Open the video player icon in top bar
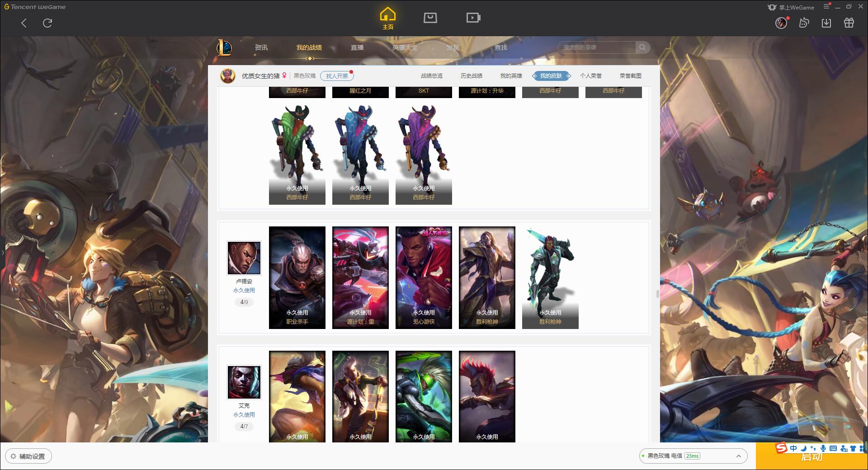This screenshot has width=868, height=470. (x=473, y=18)
